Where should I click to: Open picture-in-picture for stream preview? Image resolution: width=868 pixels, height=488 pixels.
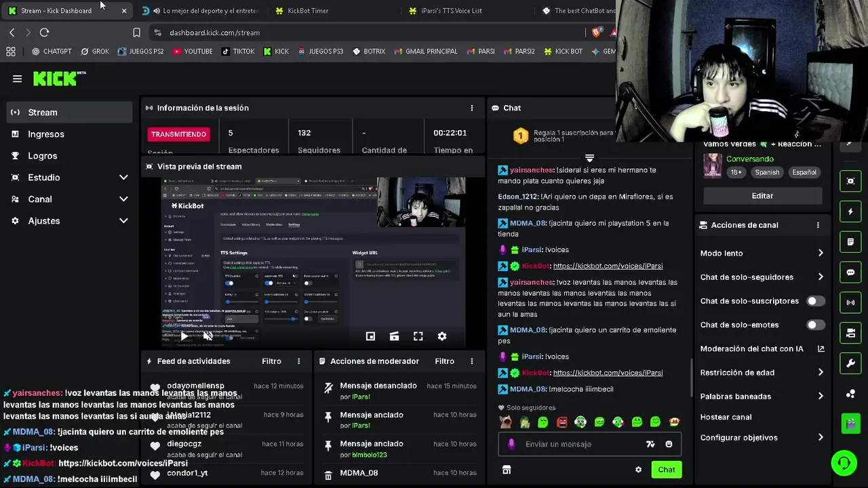pos(370,336)
